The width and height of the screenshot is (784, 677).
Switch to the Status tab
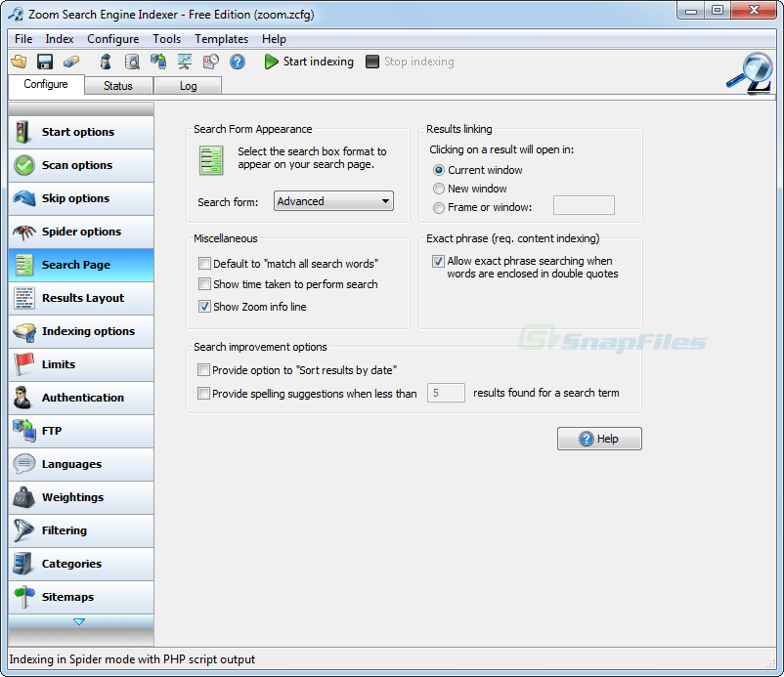click(x=118, y=86)
